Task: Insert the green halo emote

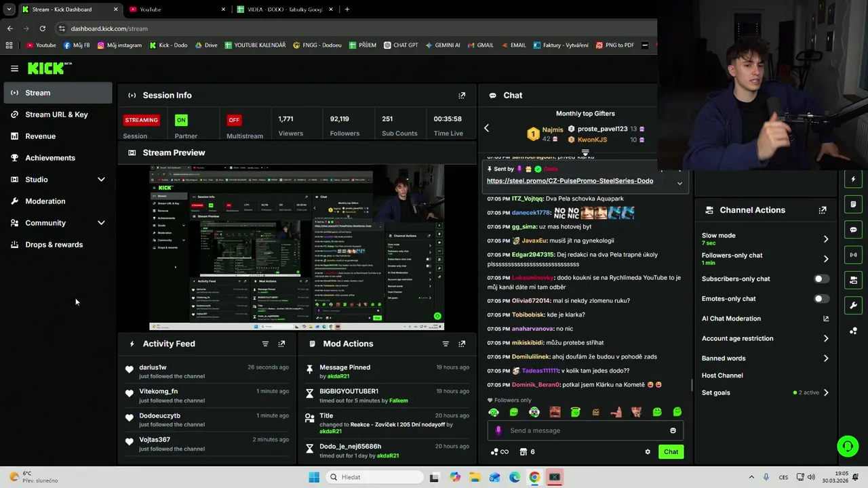Action: click(575, 411)
